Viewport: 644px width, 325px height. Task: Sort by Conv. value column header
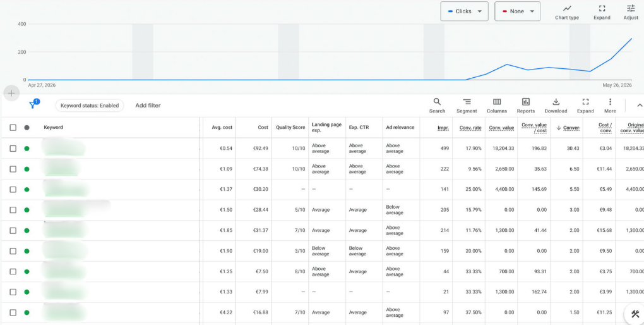(501, 128)
